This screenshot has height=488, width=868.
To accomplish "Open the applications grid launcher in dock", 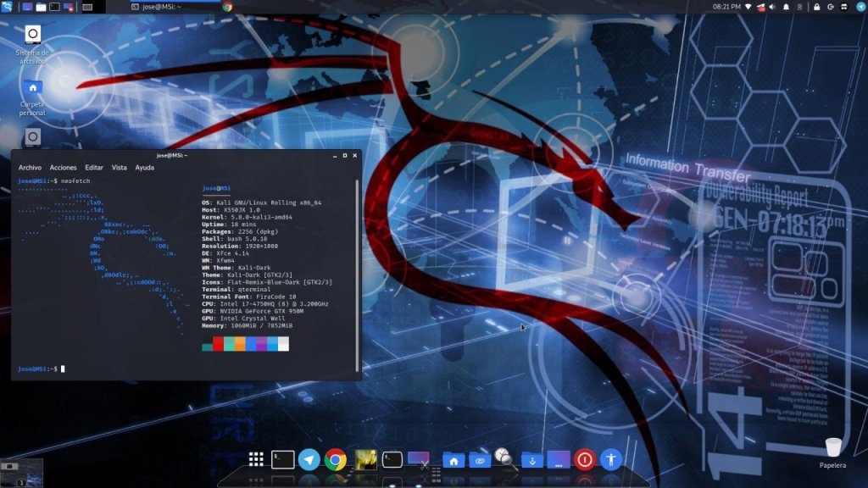I will [x=256, y=459].
